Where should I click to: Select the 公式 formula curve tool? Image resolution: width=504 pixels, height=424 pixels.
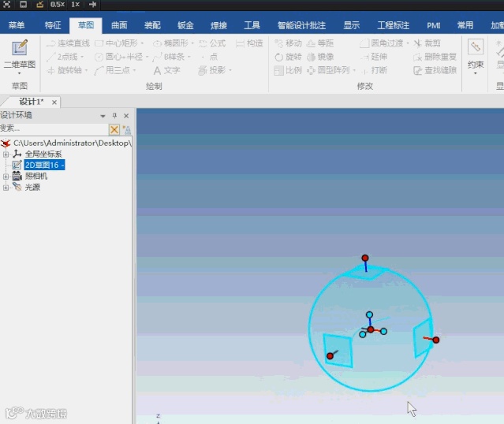212,43
